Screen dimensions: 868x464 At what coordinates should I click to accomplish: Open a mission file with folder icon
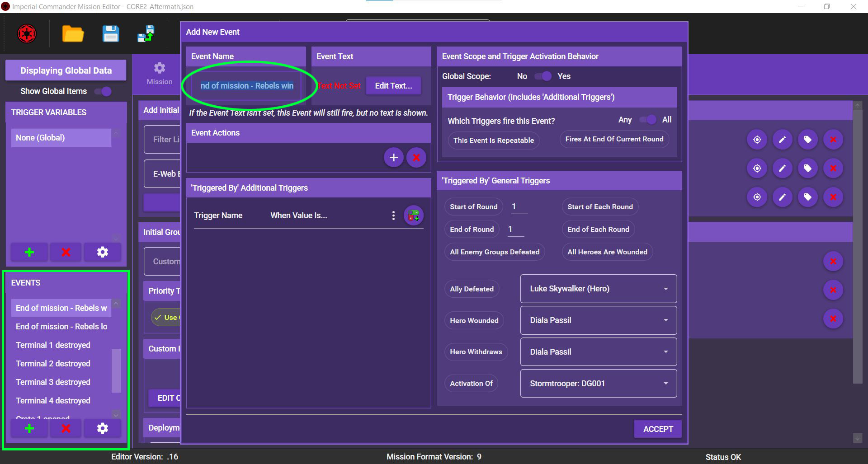(73, 34)
